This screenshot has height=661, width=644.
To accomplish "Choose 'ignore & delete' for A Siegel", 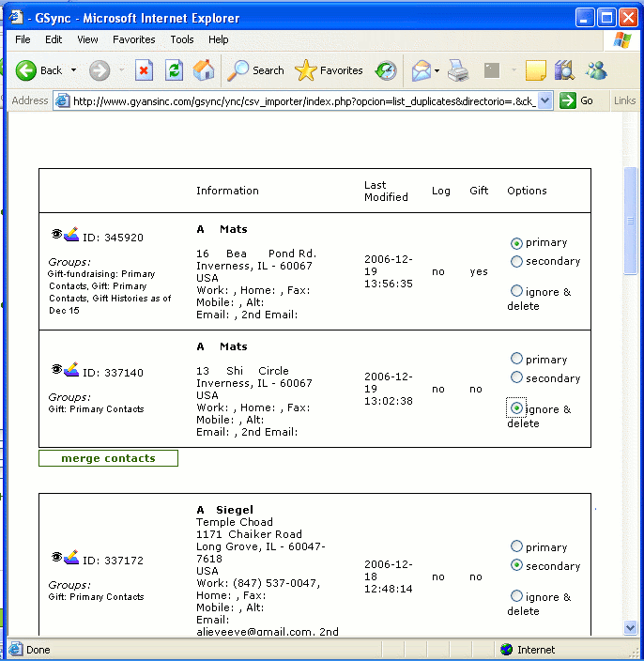I will (x=516, y=596).
